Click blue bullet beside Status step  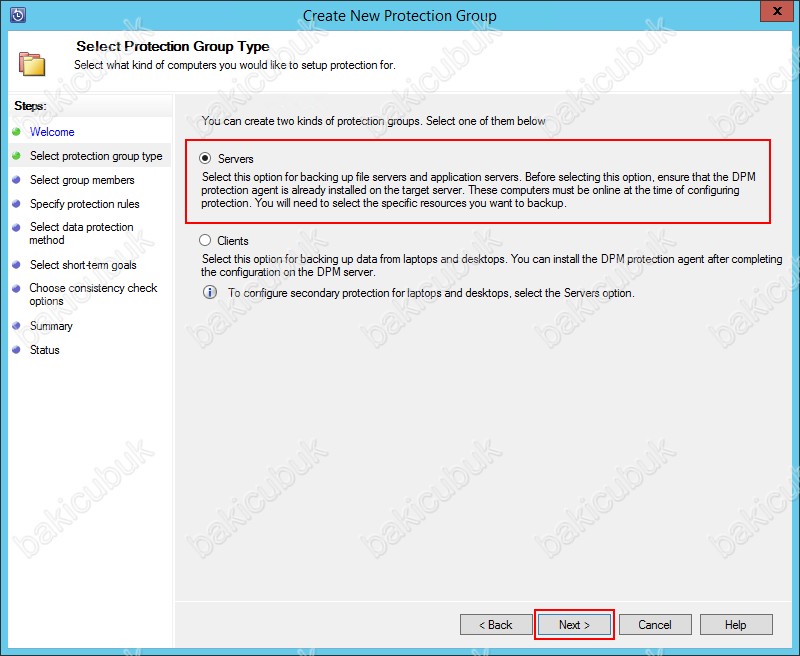[16, 349]
